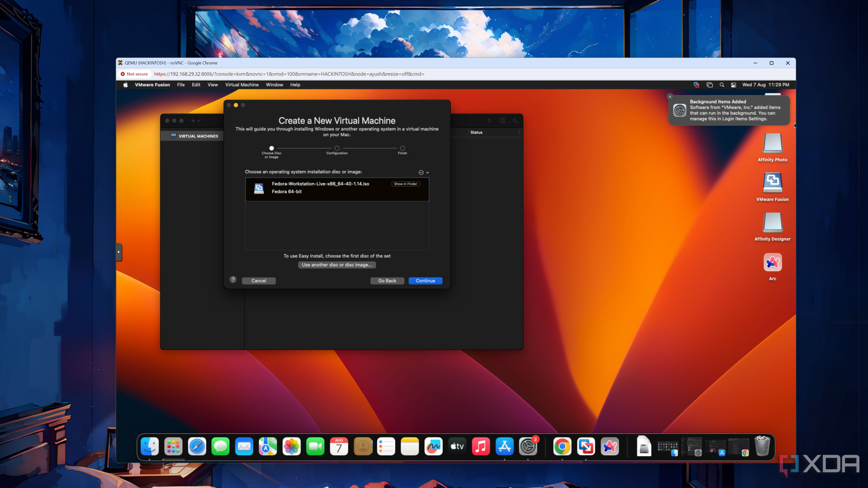Image resolution: width=868 pixels, height=488 pixels.
Task: Open Spotlight search in menu bar
Action: click(722, 85)
